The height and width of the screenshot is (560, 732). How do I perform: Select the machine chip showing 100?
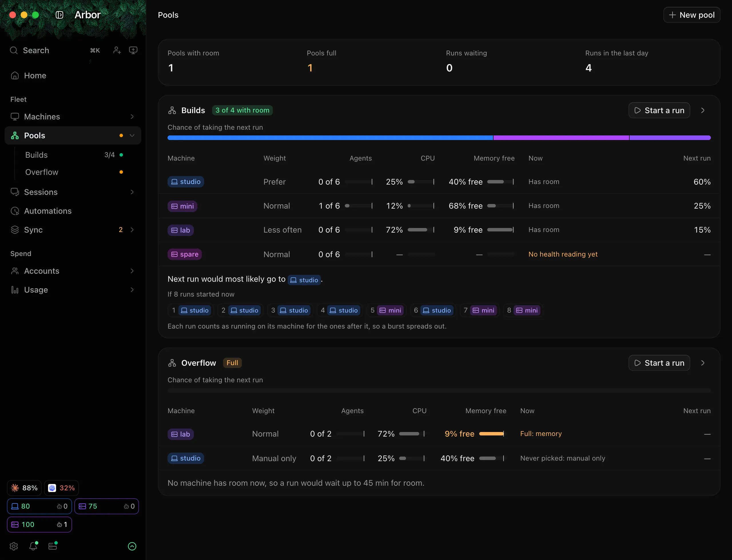pos(39,524)
